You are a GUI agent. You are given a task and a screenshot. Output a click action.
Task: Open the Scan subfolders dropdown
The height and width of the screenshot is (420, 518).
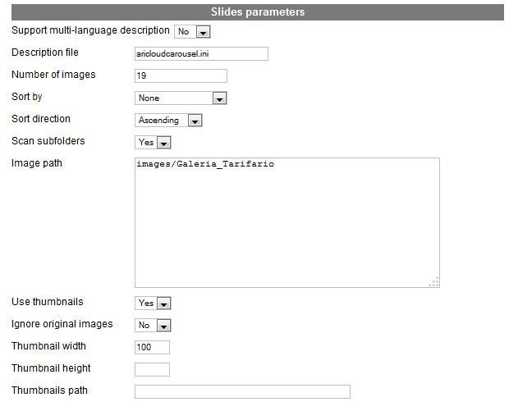point(153,142)
